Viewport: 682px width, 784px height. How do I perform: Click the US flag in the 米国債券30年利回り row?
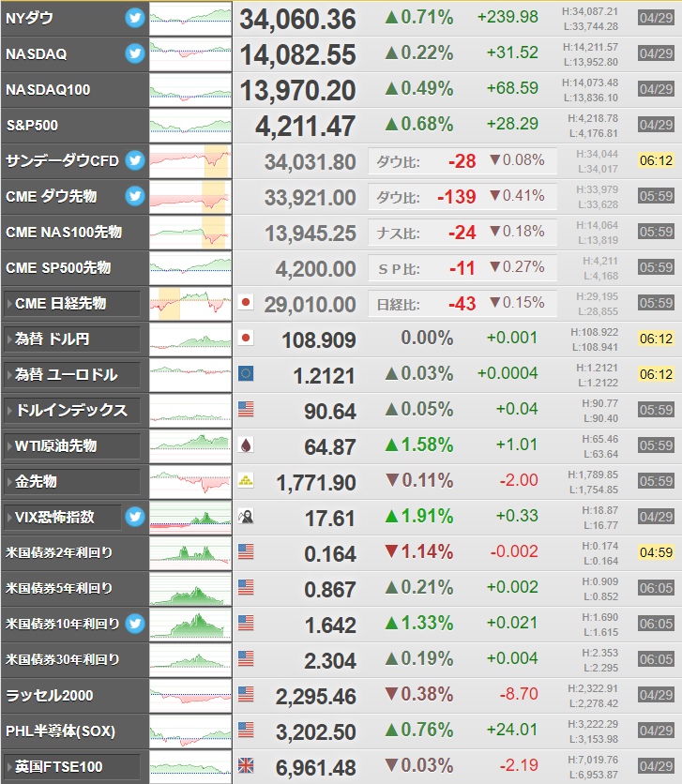[246, 658]
